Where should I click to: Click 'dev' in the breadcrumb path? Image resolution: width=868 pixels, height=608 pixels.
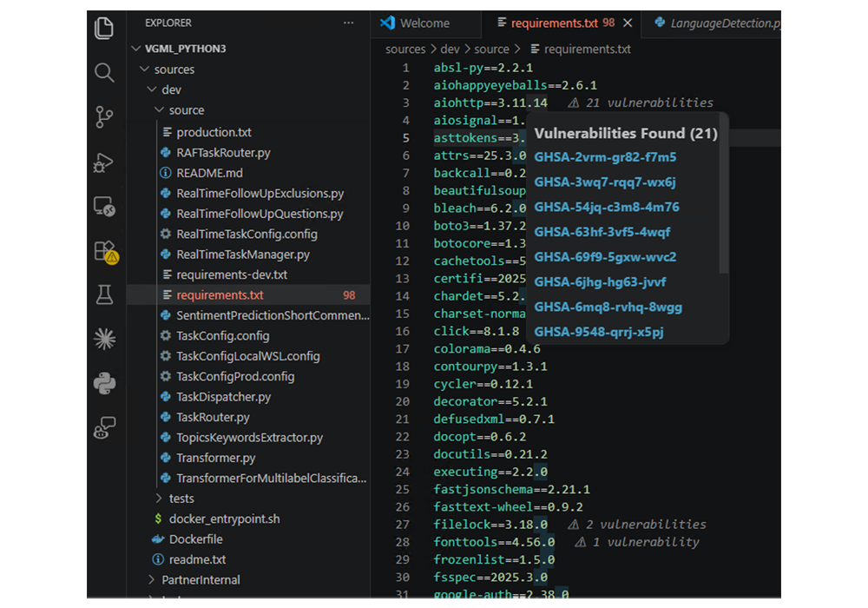[x=450, y=50]
